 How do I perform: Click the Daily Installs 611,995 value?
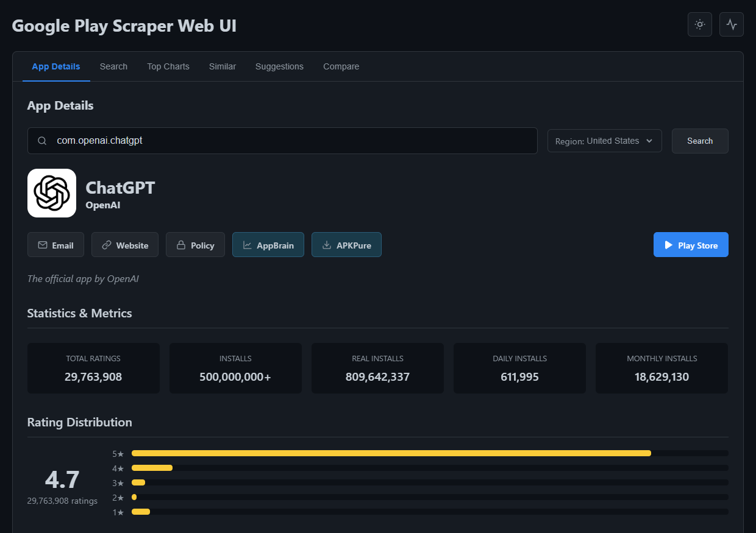519,377
